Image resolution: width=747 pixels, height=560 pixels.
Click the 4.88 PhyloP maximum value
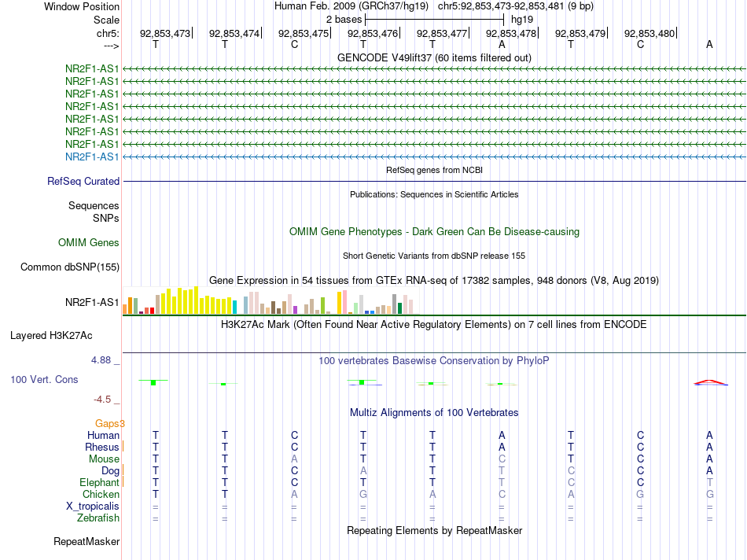[101, 360]
